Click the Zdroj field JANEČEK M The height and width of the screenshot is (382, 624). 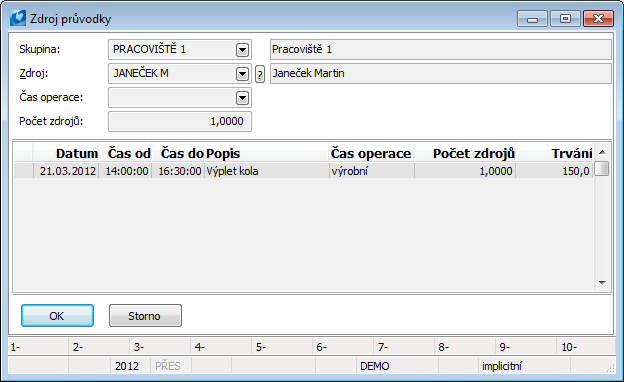(x=180, y=73)
